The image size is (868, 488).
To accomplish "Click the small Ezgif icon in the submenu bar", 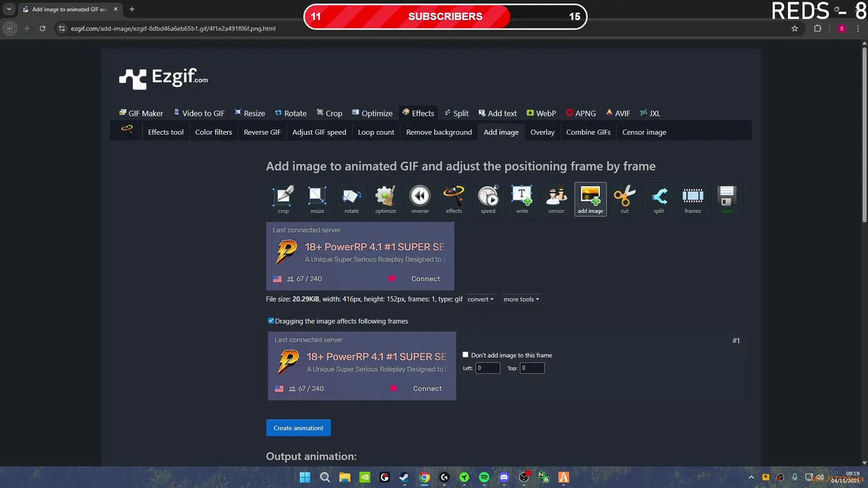I will [x=127, y=129].
